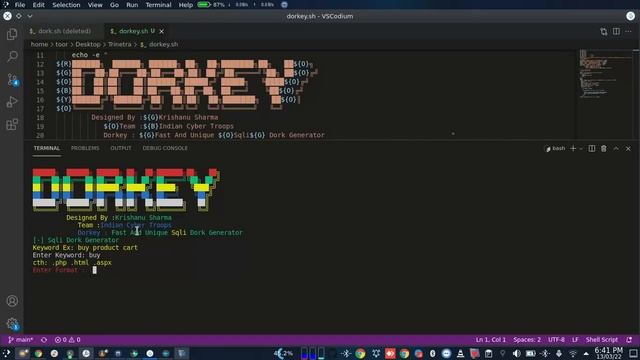Switch to the OUTPUT panel tab
Screen dimensions: 640x360
[x=121, y=148]
